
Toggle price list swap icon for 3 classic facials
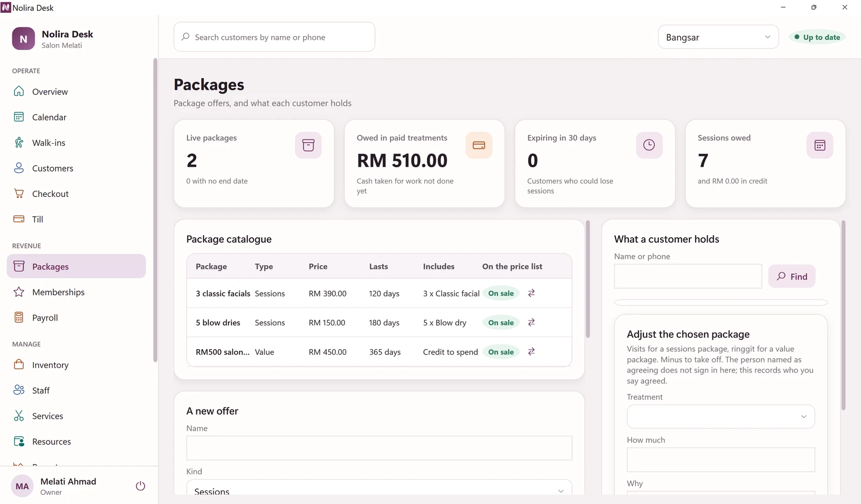[x=531, y=293]
